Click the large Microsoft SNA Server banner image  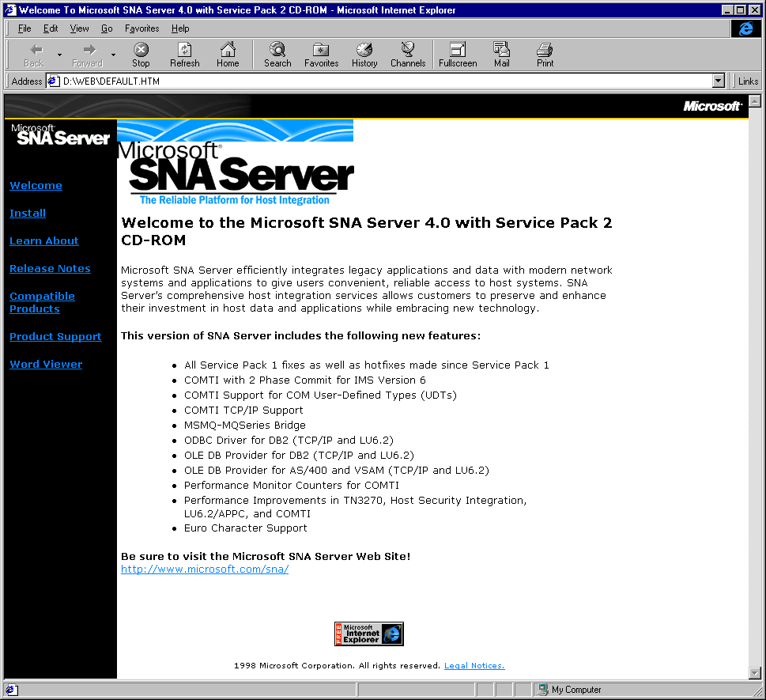[236, 163]
